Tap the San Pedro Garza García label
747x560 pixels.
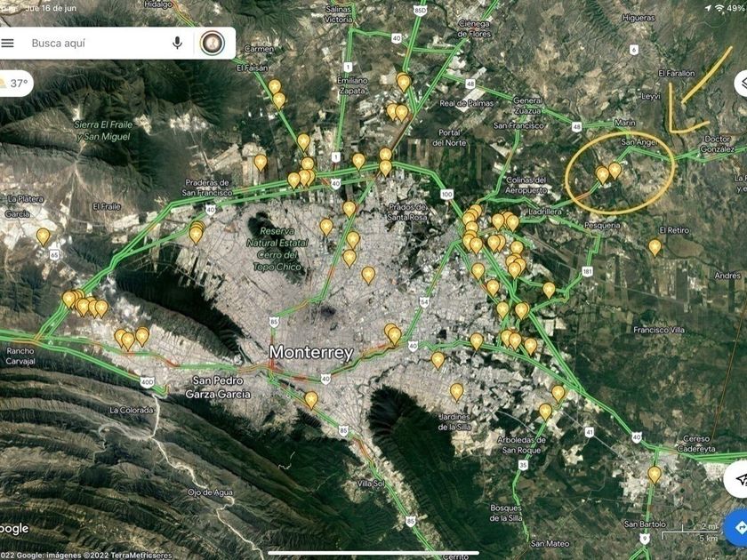(218, 388)
